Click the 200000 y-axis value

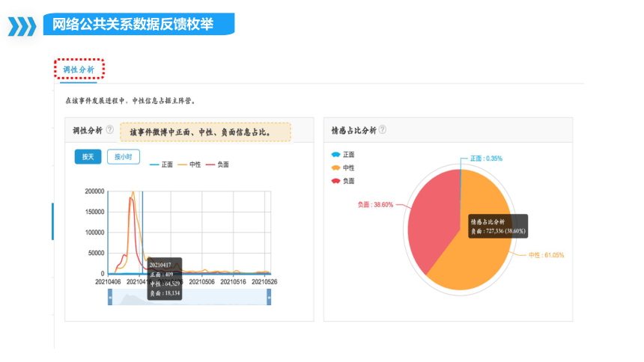(x=94, y=191)
